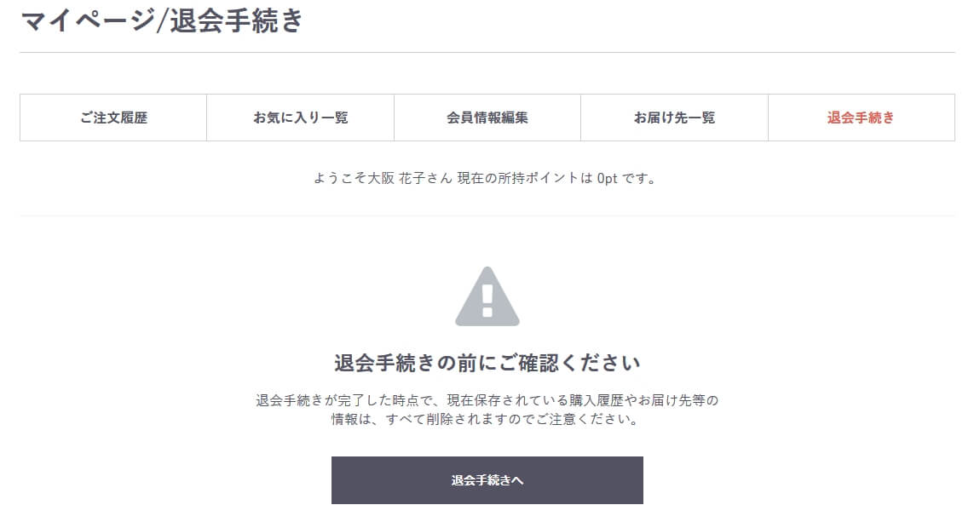Click the first line of the warning paragraph
Viewport: 980px width, 528px height.
(487, 400)
